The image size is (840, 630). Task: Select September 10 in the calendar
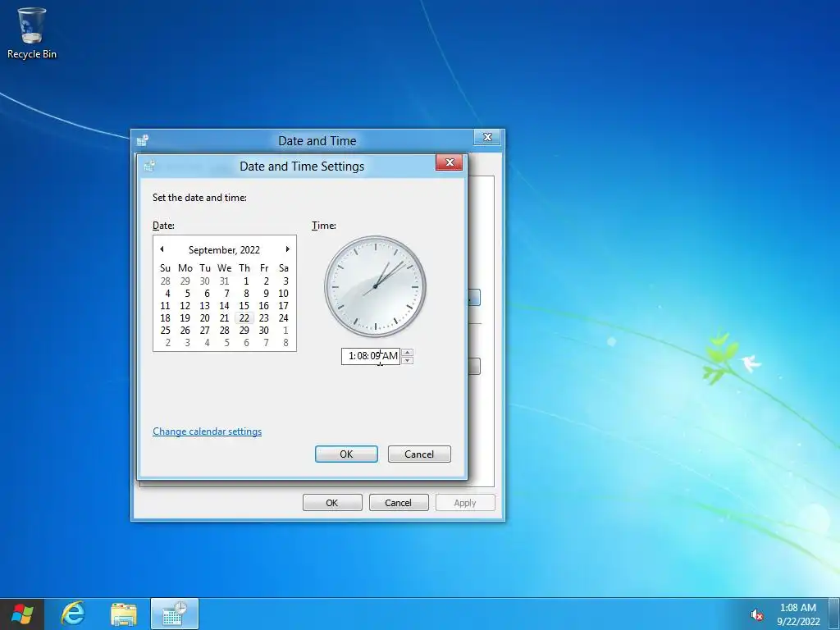pyautogui.click(x=283, y=293)
